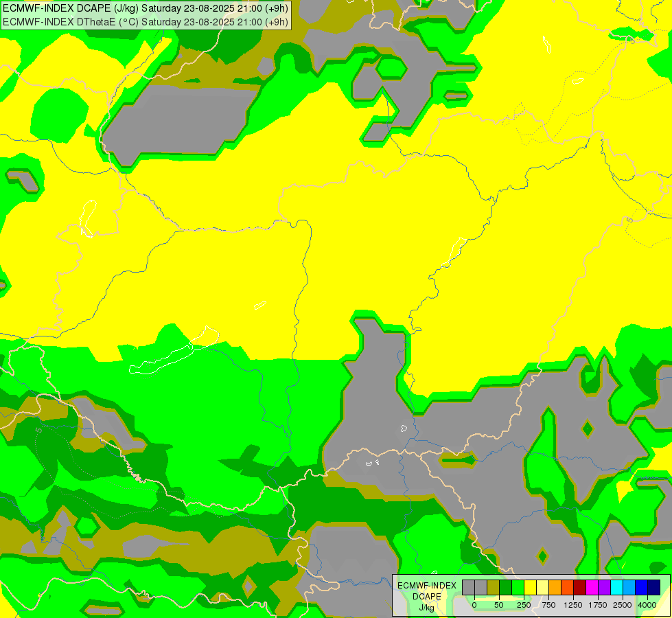Select the bright green legend swatch
The width and height of the screenshot is (672, 618).
tap(518, 587)
